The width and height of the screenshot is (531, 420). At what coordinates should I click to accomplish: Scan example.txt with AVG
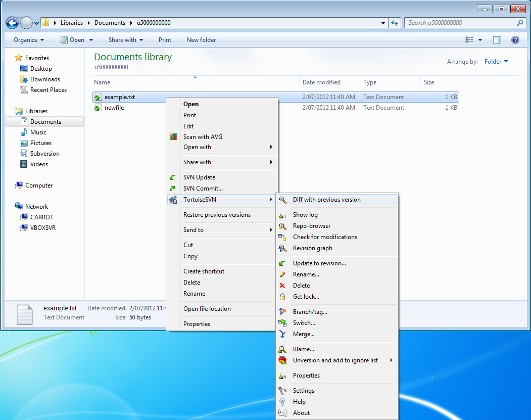click(202, 136)
